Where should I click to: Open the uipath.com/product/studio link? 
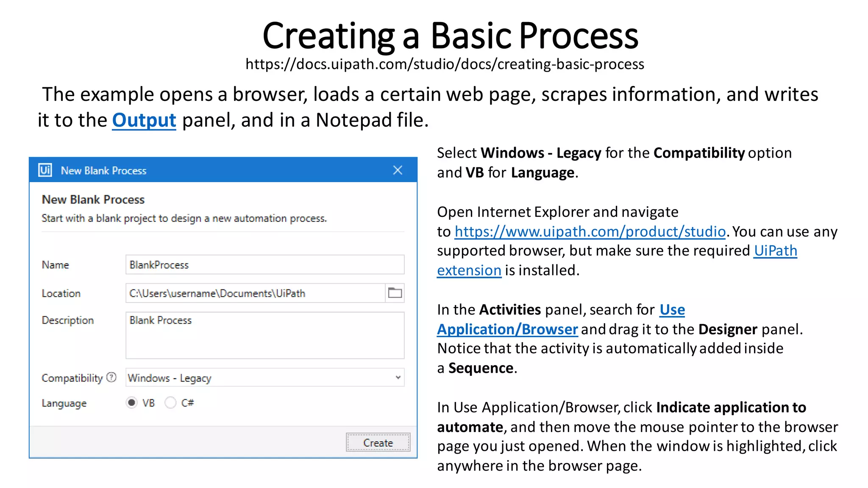coord(590,232)
